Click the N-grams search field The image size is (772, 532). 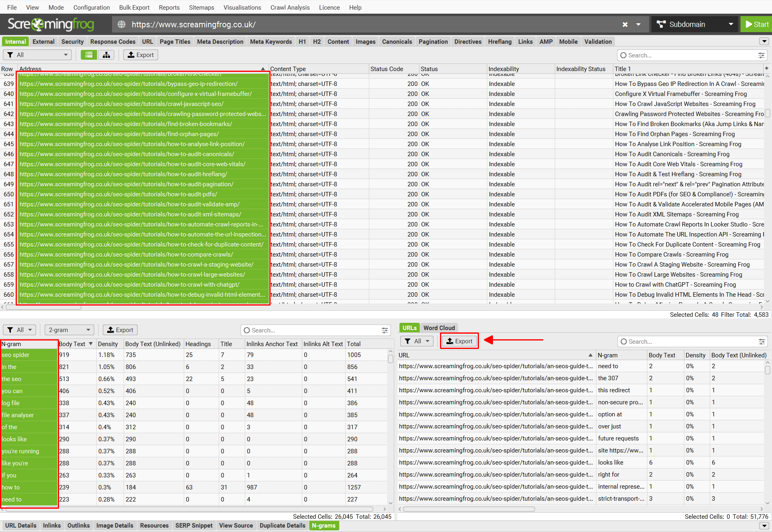311,330
